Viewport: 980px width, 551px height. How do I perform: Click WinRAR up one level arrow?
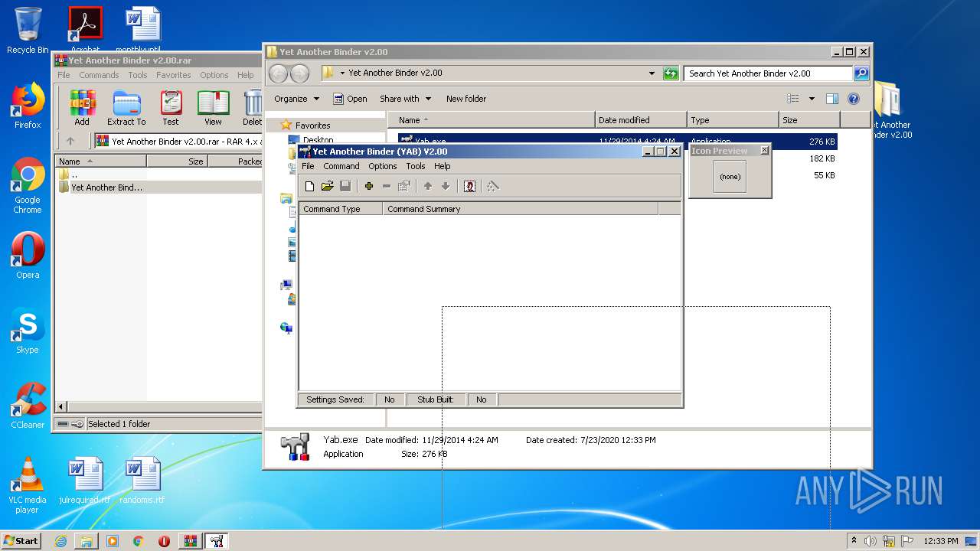70,141
